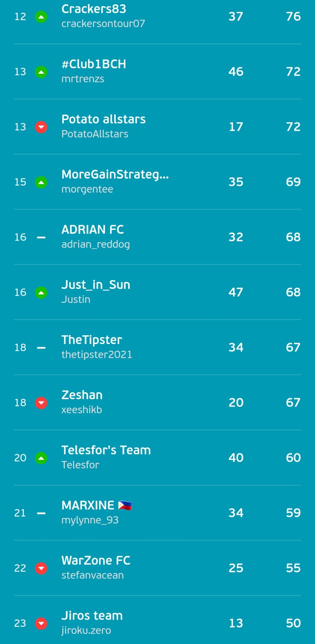Open the adrian_reddog manager profile
The image size is (315, 644).
(96, 244)
